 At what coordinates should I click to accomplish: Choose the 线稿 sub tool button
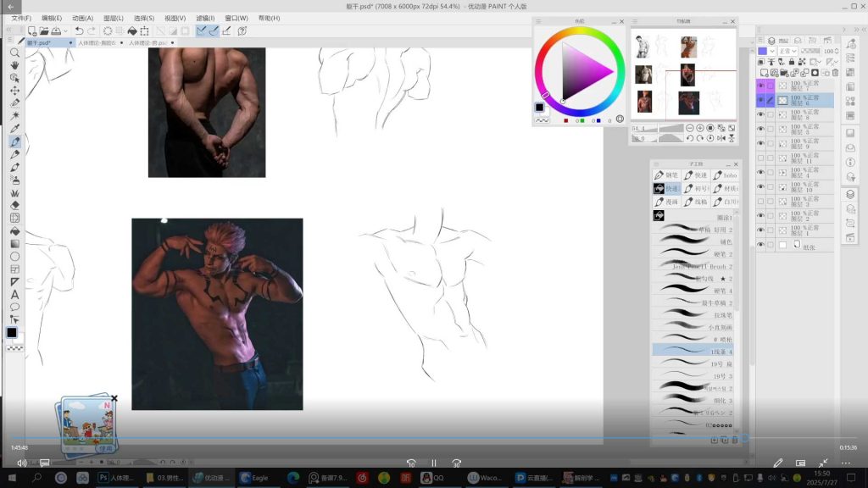click(x=695, y=202)
